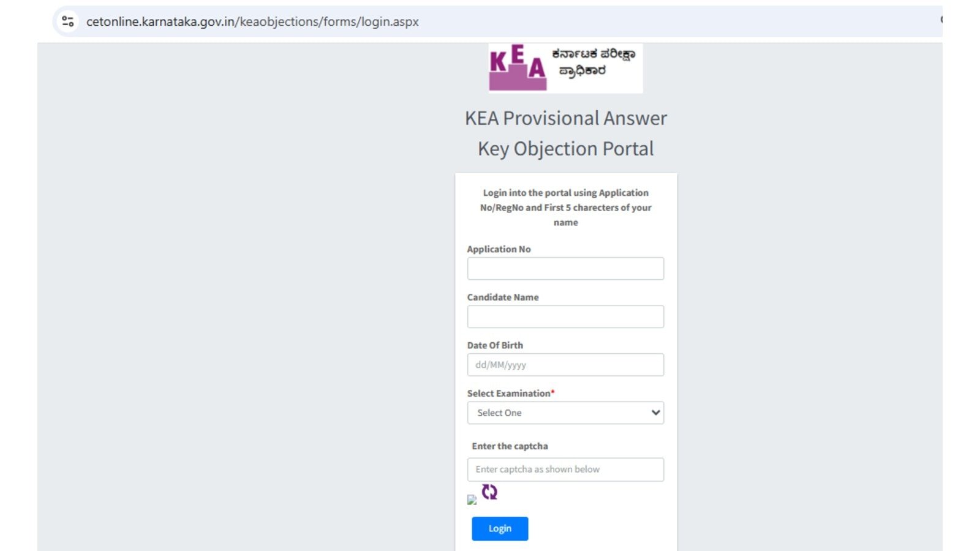Click the Select Examination dropdown arrow

tap(655, 413)
